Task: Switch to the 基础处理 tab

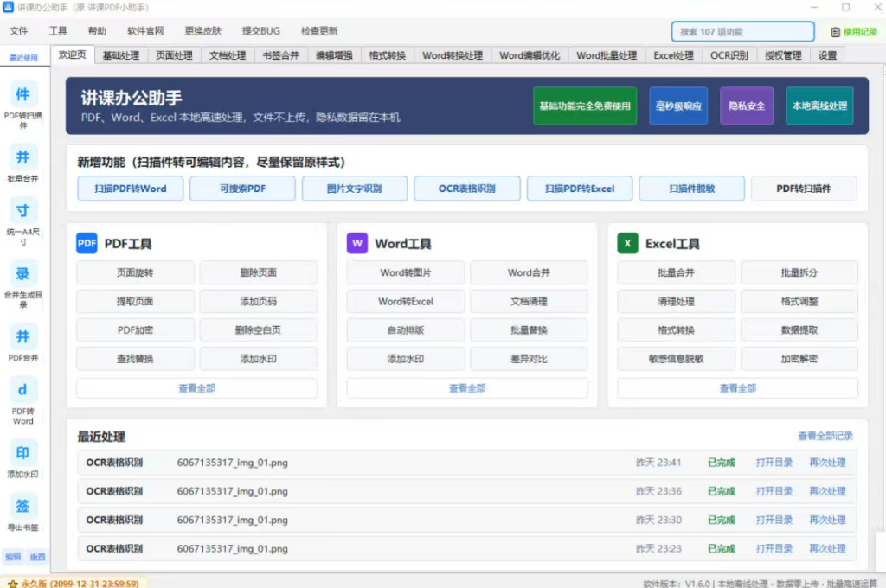Action: 121,55
